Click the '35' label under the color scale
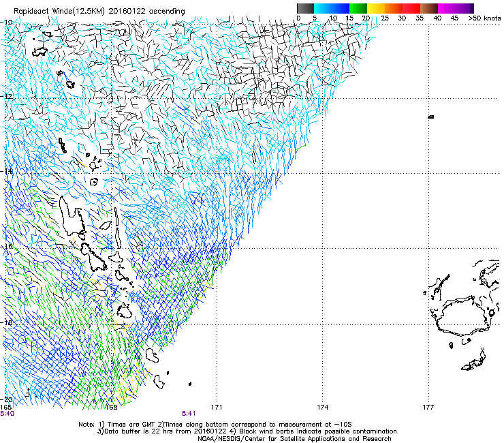504x443 pixels. point(420,18)
